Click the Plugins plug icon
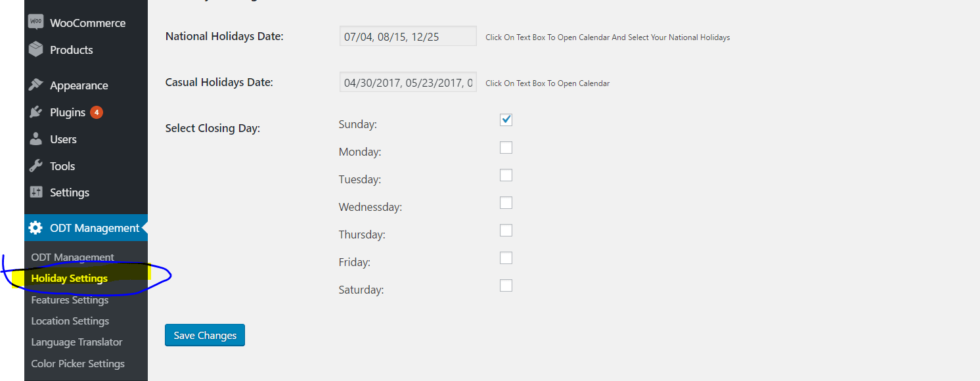980x381 pixels. coord(37,112)
